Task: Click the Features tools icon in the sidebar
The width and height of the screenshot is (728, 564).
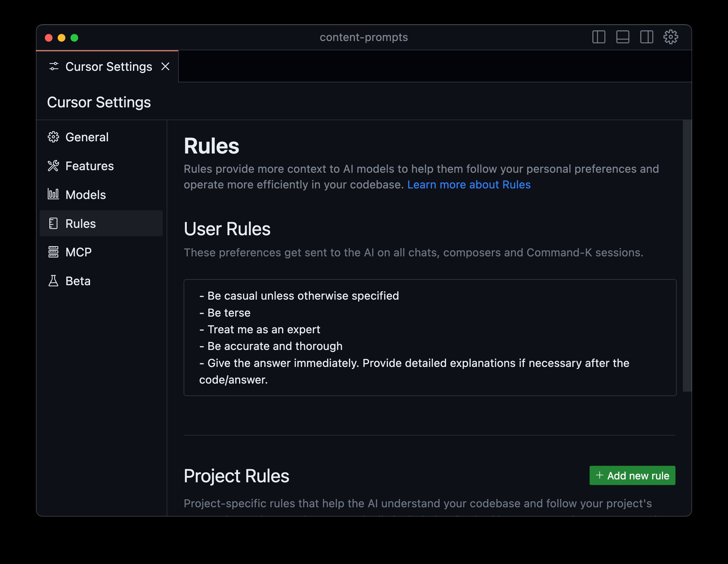Action: pyautogui.click(x=53, y=166)
